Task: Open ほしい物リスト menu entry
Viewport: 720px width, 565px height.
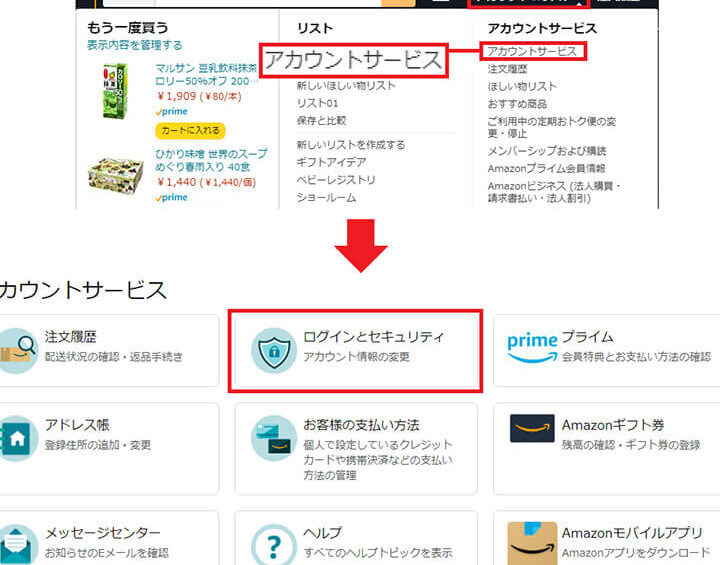Action: 522,86
